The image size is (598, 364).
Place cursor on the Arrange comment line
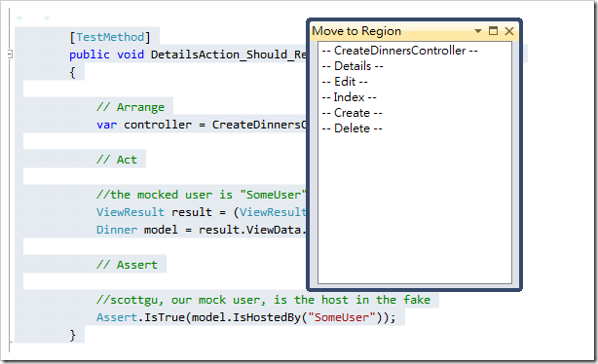pyautogui.click(x=131, y=107)
